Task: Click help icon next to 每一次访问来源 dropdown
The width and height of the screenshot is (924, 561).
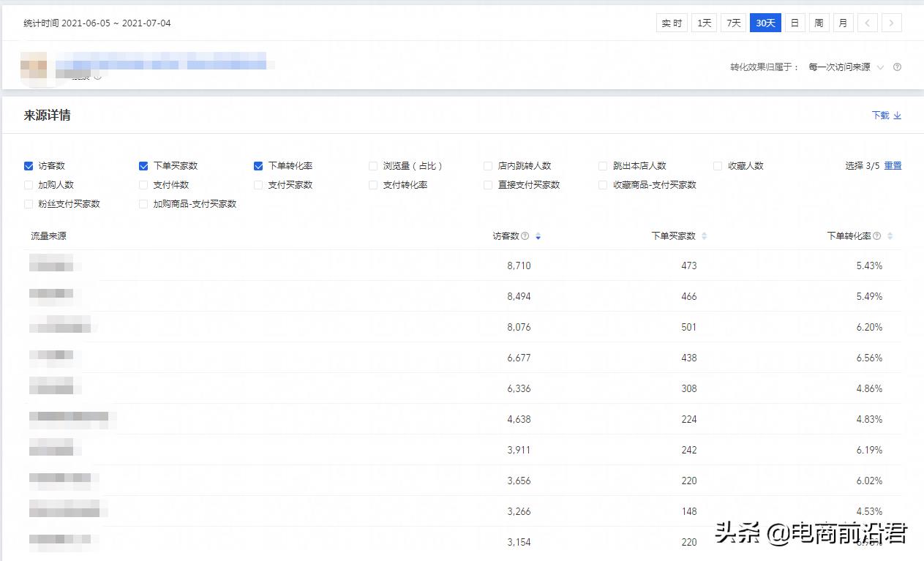Action: click(898, 67)
